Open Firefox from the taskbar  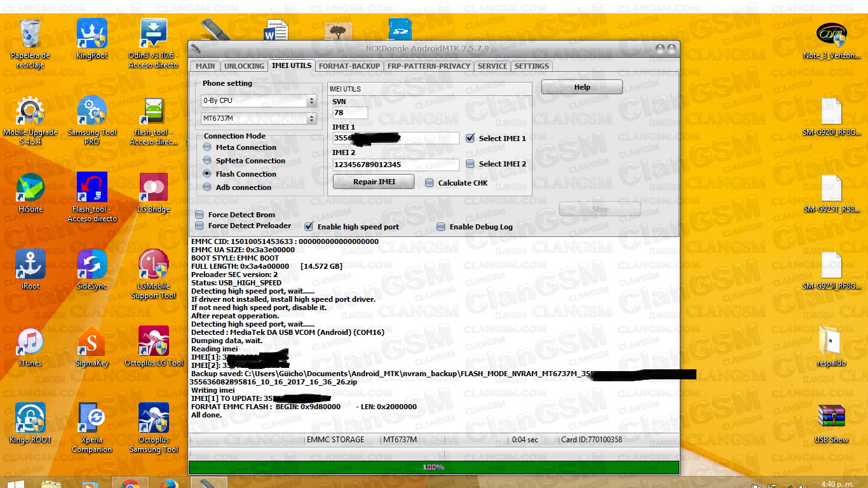tap(169, 483)
